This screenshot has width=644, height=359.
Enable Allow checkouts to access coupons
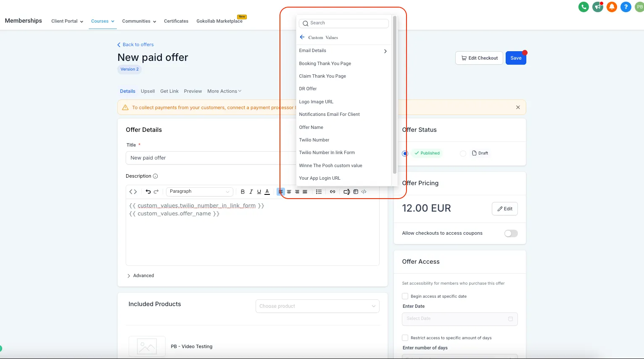(511, 233)
